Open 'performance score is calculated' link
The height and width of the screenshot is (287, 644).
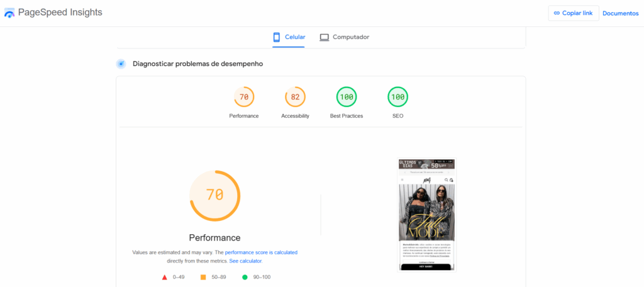pos(261,252)
